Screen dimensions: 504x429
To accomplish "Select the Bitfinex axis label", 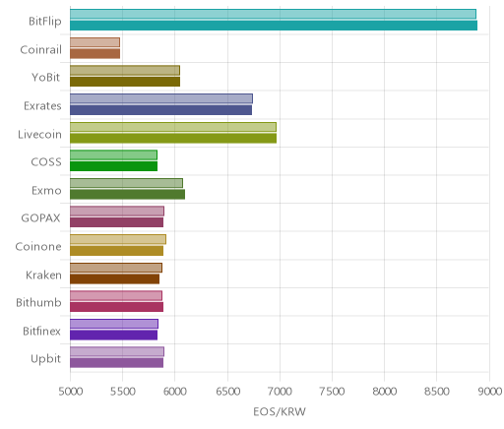I will pyautogui.click(x=41, y=331).
